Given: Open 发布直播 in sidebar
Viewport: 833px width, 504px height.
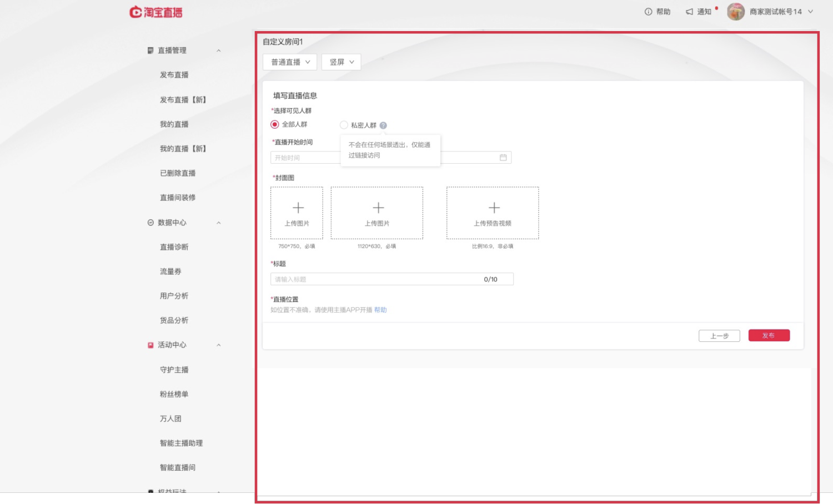Looking at the screenshot, I should 174,75.
